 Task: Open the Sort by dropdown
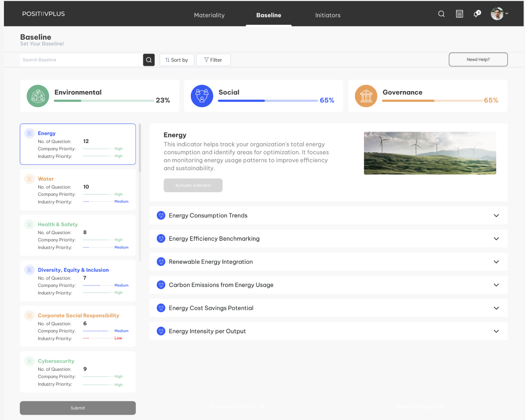pyautogui.click(x=177, y=60)
